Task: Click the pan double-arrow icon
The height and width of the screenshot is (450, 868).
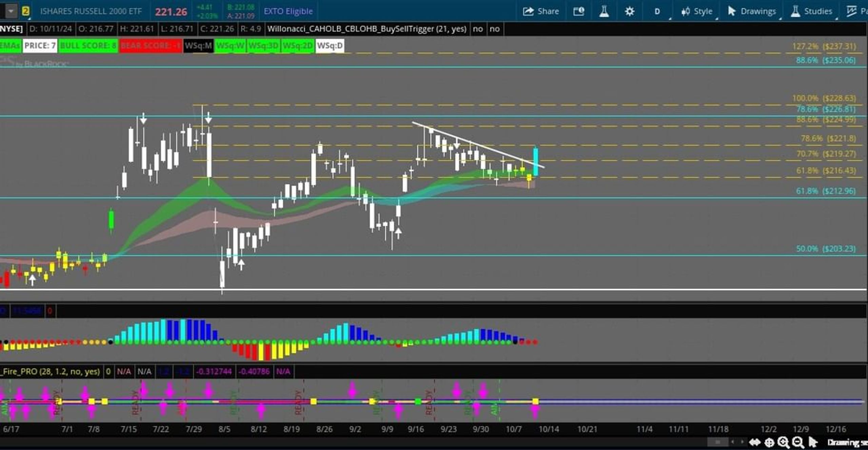Action: 754,442
